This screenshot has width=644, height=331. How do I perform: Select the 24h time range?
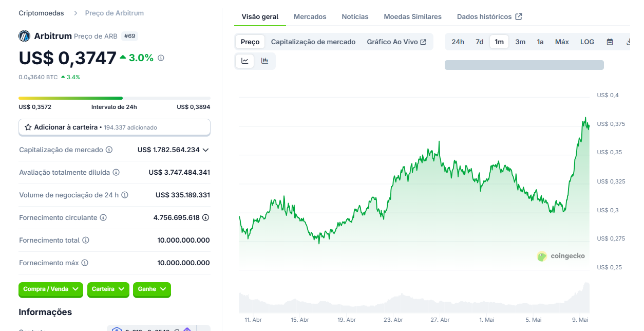click(x=458, y=42)
